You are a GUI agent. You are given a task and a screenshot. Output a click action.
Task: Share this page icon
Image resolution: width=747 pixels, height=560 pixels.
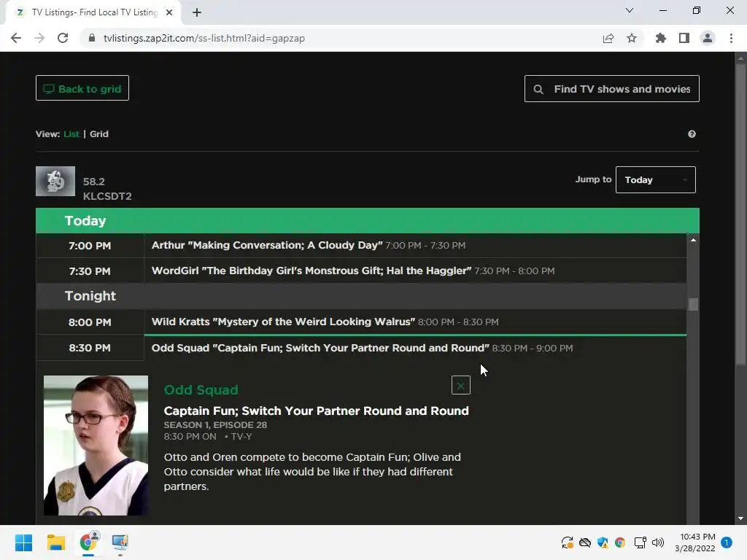[x=608, y=38]
